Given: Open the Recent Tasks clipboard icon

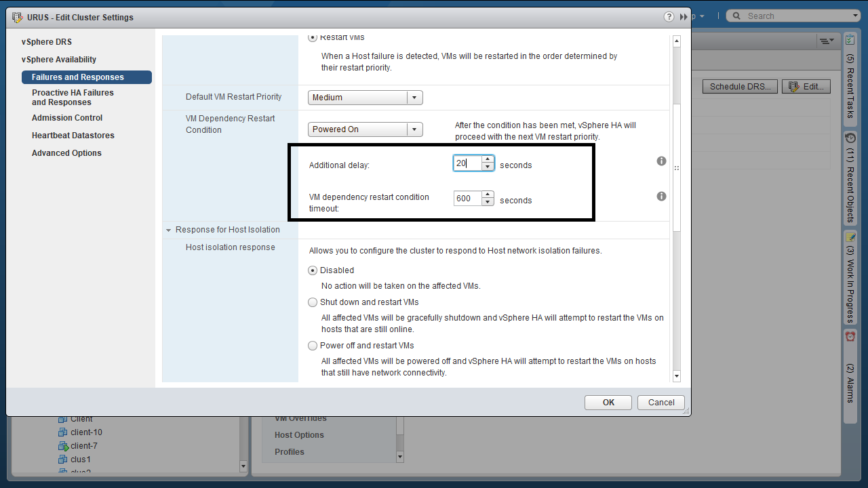Looking at the screenshot, I should (850, 41).
